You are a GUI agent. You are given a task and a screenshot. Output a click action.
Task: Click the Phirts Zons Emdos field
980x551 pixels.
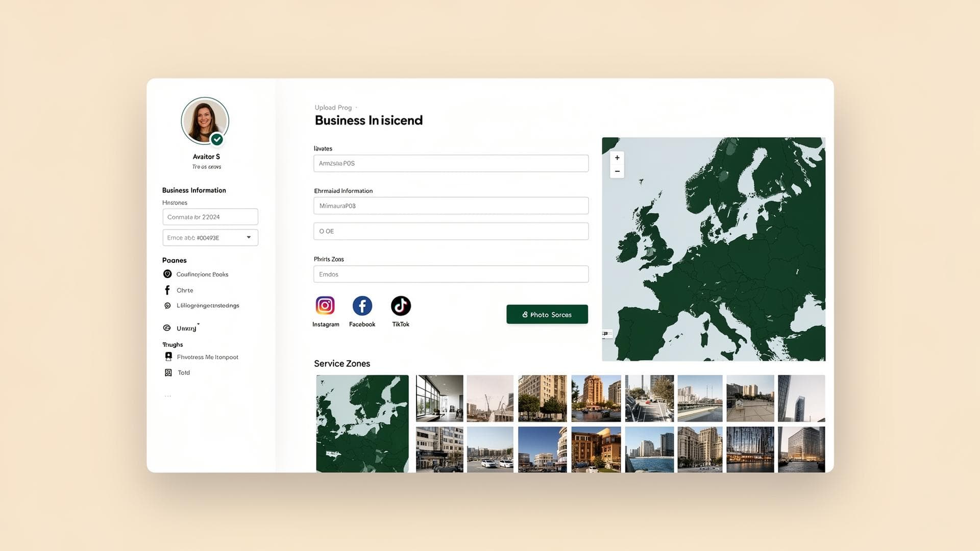[x=451, y=274]
